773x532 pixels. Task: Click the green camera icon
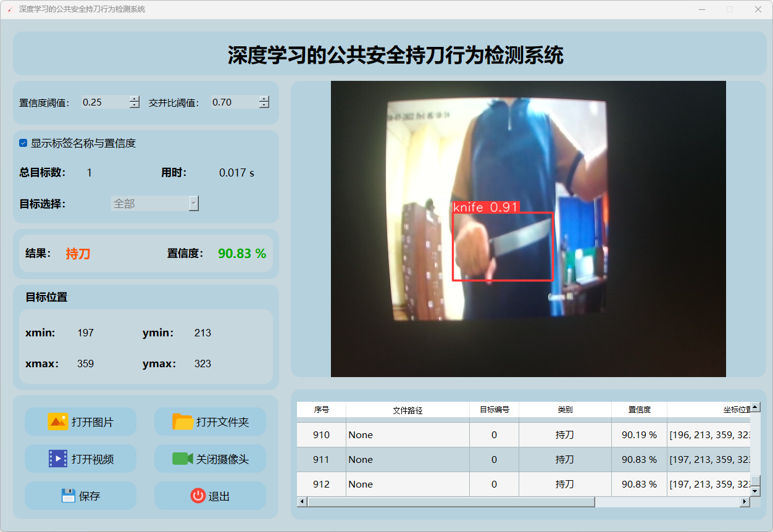183,459
